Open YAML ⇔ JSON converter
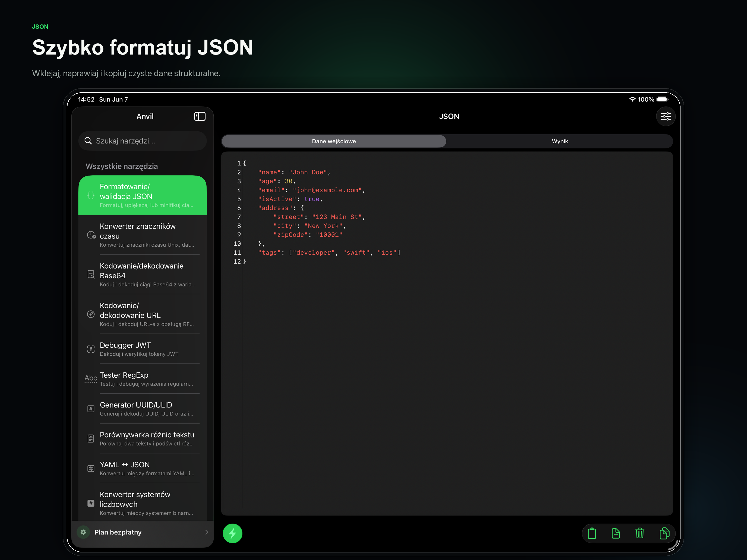This screenshot has height=560, width=747. coord(143,468)
